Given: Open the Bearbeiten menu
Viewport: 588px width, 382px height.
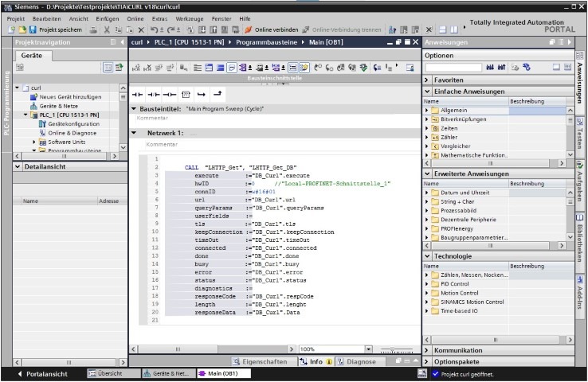Looking at the screenshot, I should pos(46,19).
